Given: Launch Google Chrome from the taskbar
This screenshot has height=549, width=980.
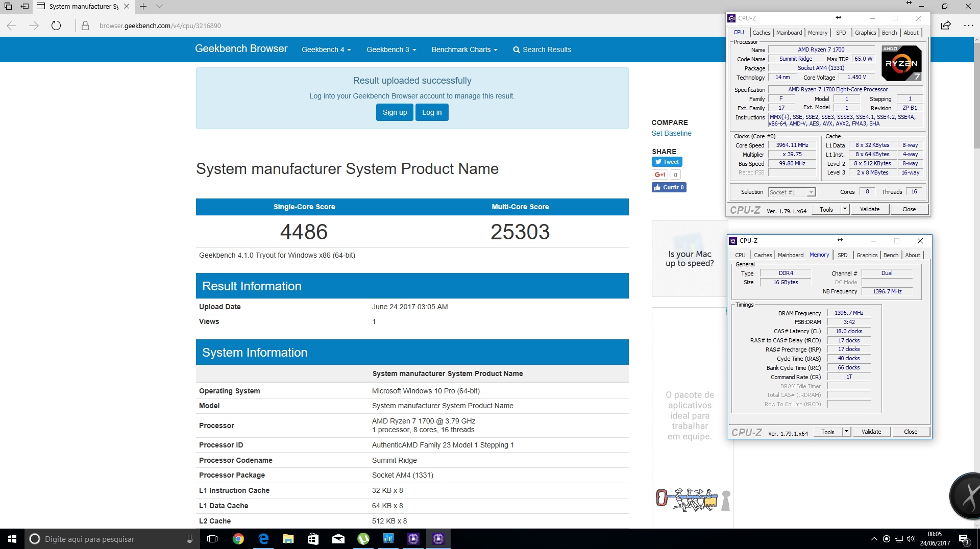Looking at the screenshot, I should (x=238, y=539).
